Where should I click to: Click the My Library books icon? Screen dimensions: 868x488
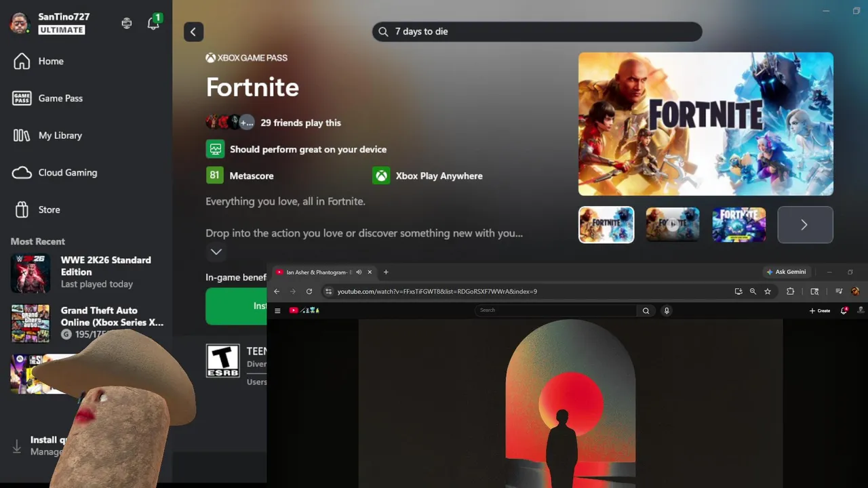pos(22,136)
